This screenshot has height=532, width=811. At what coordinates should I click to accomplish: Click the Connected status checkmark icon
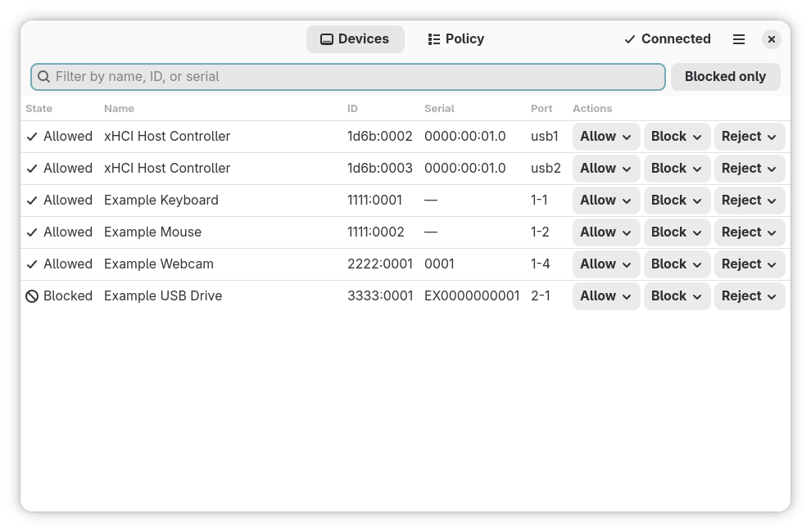[x=629, y=39]
